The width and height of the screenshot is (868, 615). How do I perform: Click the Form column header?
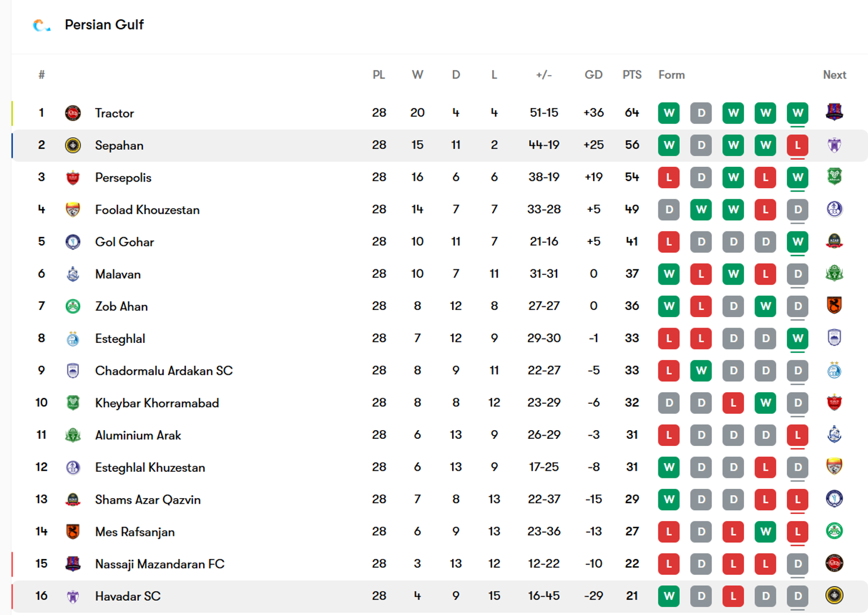point(672,75)
